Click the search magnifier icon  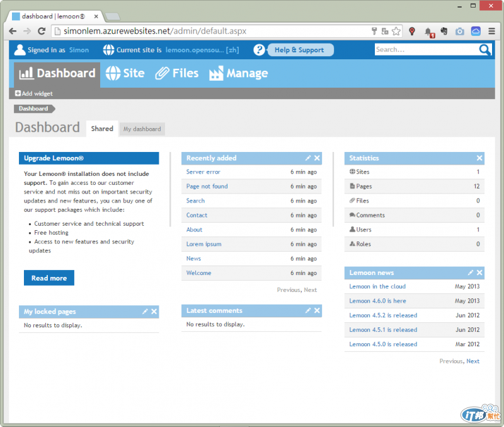484,50
